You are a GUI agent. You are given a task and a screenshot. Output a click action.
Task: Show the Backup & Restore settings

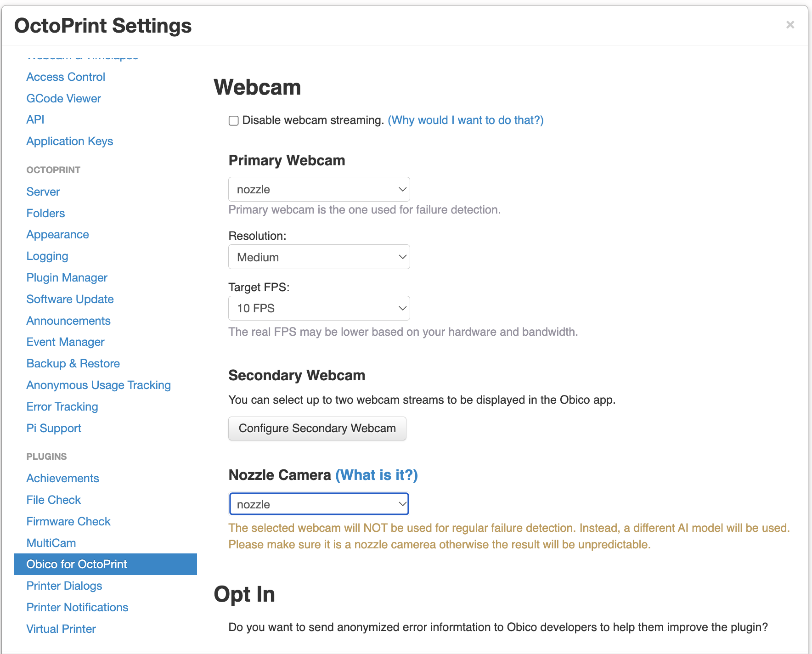(73, 363)
